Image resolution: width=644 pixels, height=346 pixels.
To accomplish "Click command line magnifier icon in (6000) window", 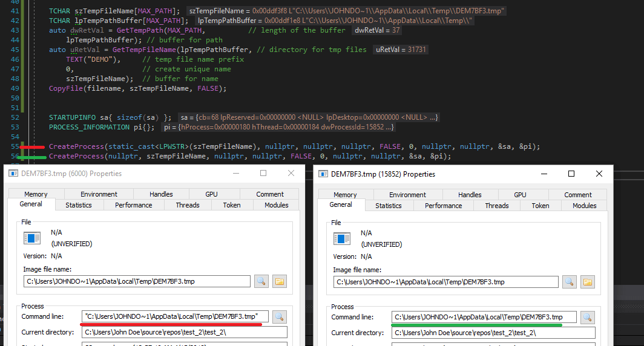I will (279, 316).
